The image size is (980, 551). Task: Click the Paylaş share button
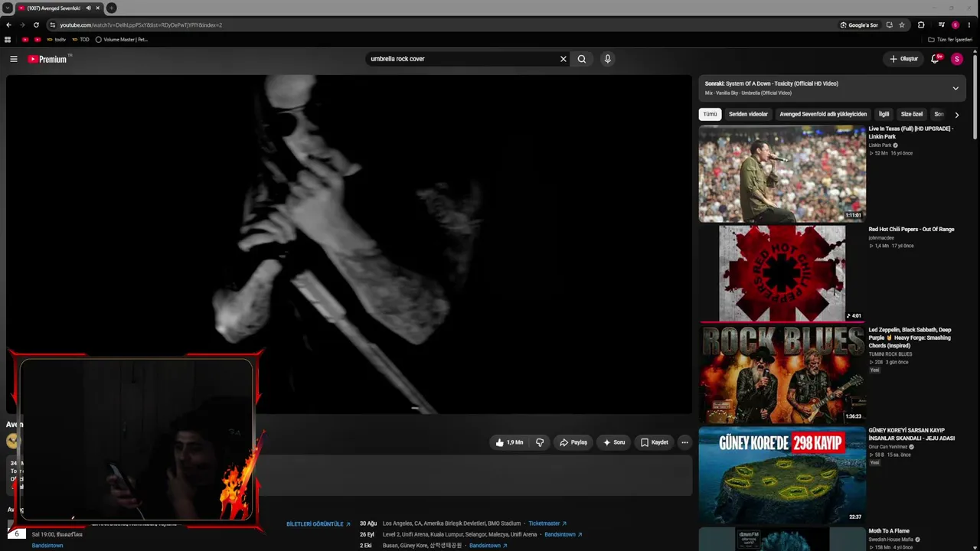573,442
